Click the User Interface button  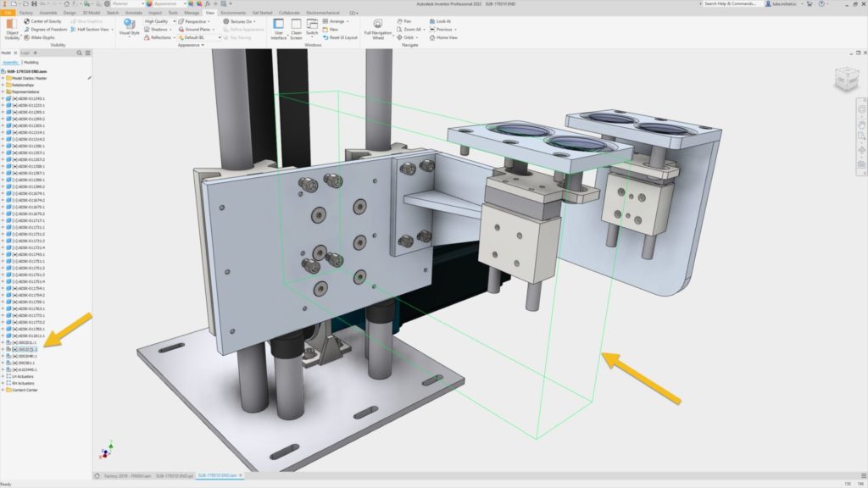(278, 29)
